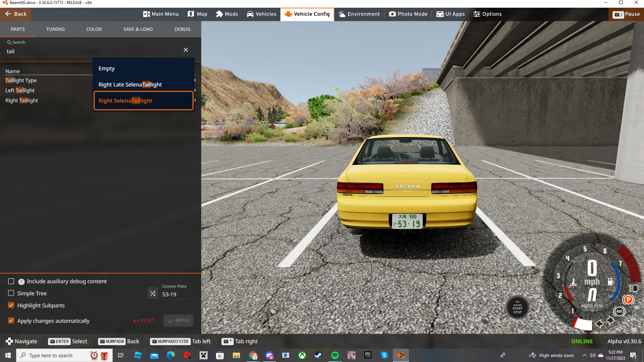Click the parts search field

pyautogui.click(x=91, y=51)
